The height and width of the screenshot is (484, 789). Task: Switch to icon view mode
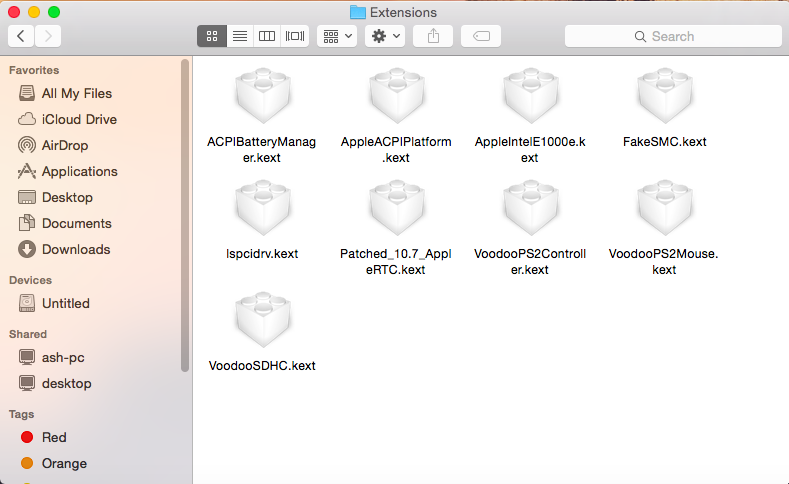click(x=212, y=36)
